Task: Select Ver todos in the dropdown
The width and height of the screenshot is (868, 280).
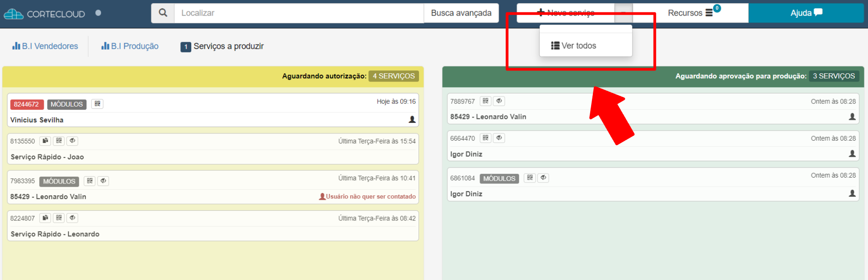Action: point(586,46)
